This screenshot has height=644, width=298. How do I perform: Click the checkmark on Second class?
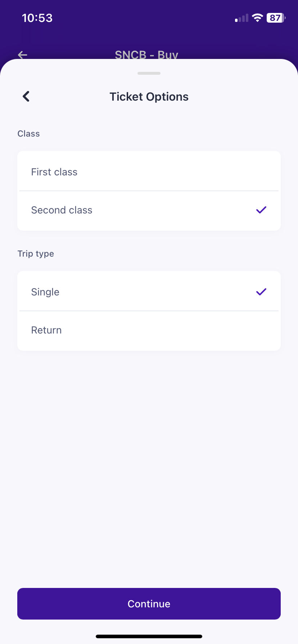(x=261, y=210)
